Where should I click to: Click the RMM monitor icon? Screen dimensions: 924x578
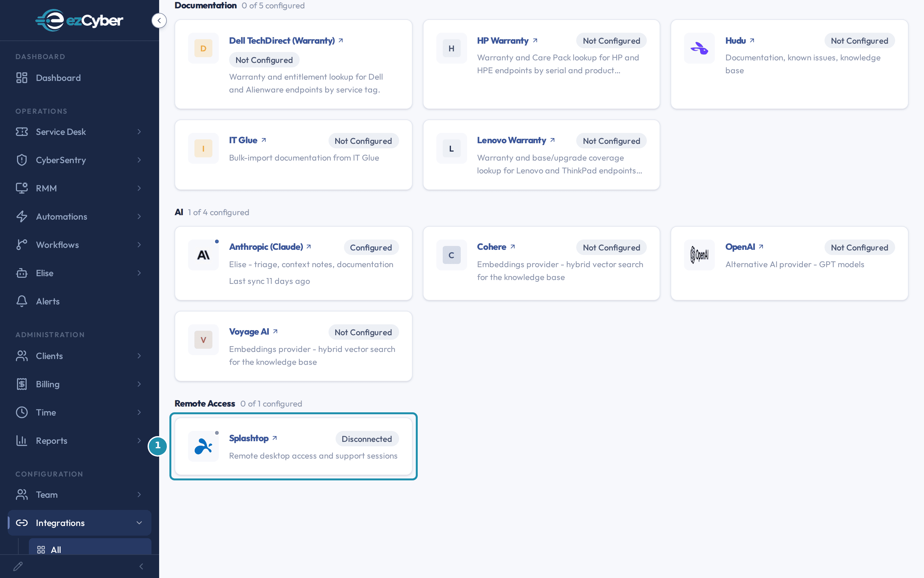click(x=22, y=188)
